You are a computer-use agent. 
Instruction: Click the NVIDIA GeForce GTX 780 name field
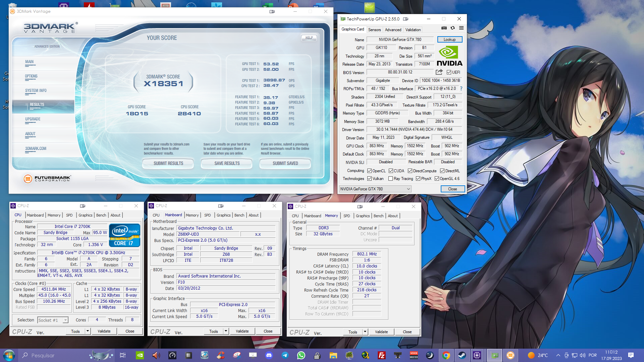click(400, 40)
